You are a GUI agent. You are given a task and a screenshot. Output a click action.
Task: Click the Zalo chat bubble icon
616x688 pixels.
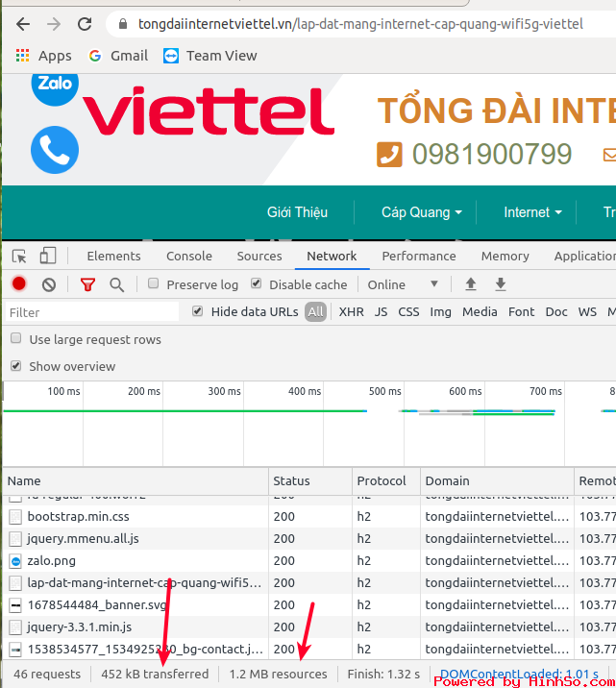[55, 88]
